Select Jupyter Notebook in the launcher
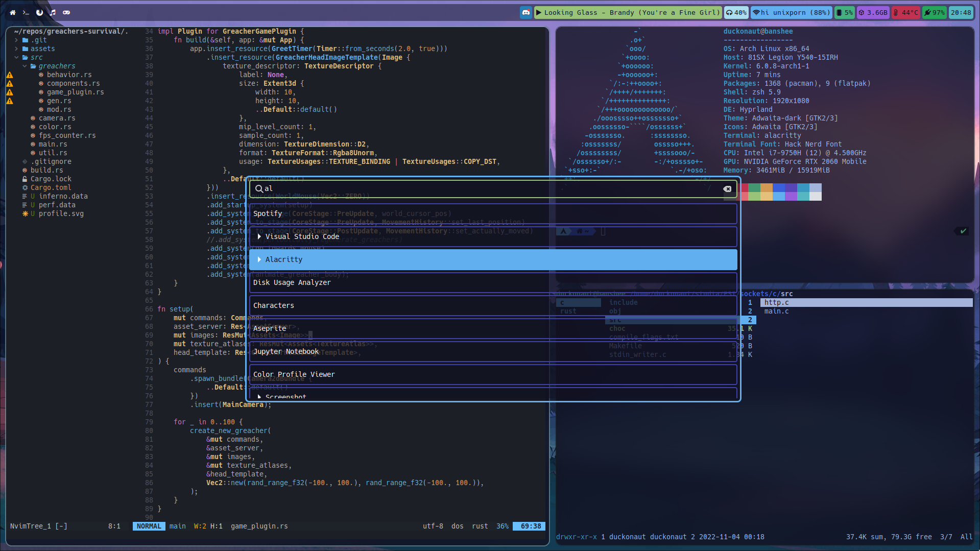The width and height of the screenshot is (980, 551). [x=493, y=351]
